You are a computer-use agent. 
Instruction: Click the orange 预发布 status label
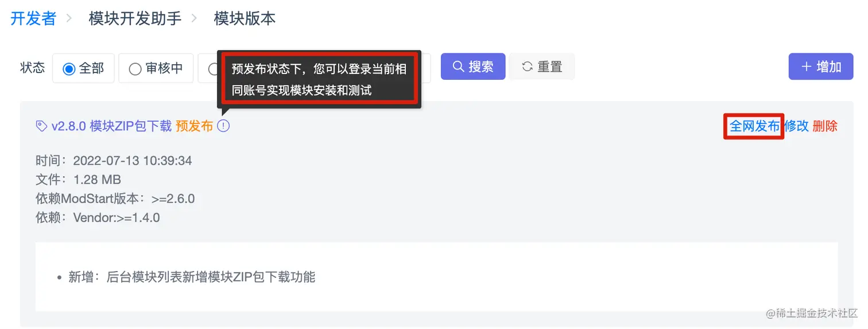[x=194, y=126]
